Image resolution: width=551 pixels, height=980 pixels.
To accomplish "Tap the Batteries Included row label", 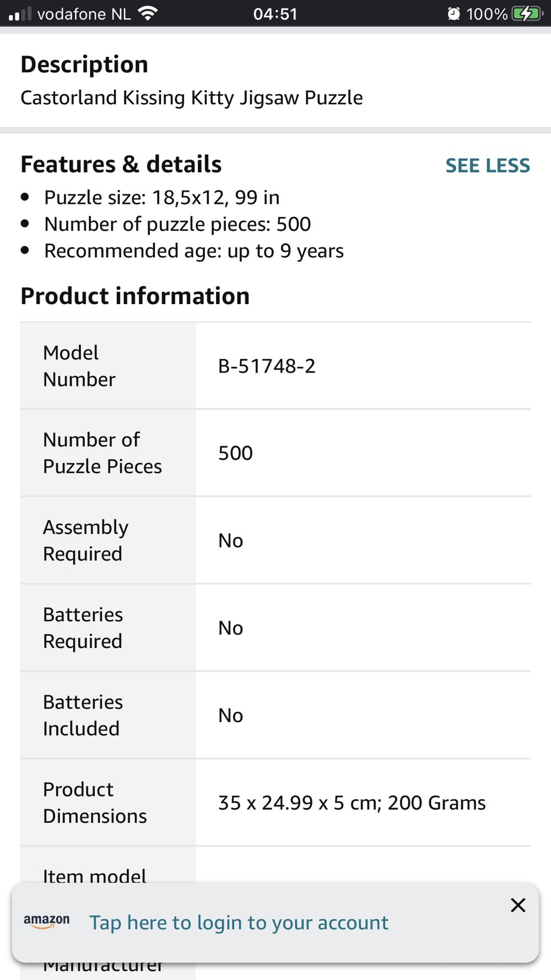I will (x=83, y=715).
